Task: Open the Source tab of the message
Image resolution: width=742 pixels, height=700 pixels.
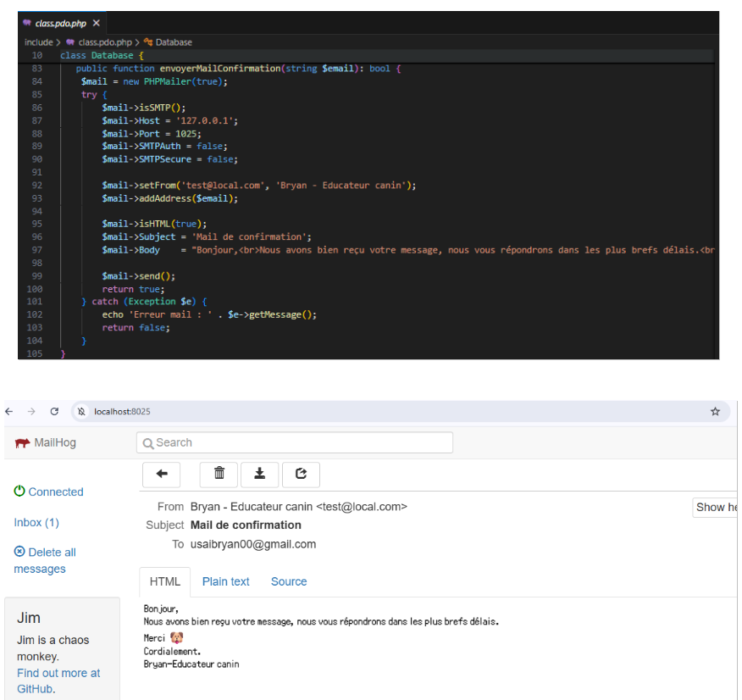Action: pos(289,581)
